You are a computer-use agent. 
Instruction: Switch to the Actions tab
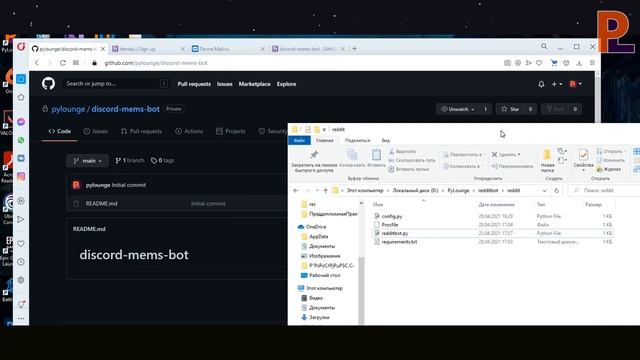pyautogui.click(x=189, y=131)
